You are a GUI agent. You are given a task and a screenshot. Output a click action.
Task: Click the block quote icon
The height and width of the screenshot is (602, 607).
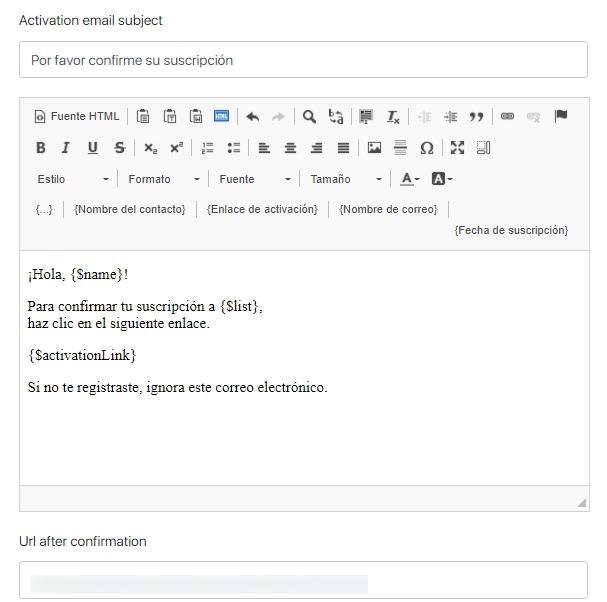coord(477,116)
